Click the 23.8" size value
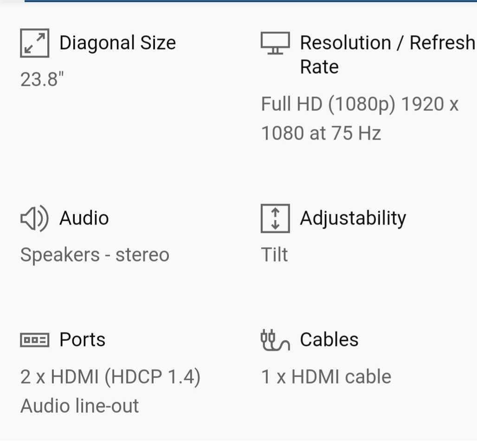 coord(42,79)
